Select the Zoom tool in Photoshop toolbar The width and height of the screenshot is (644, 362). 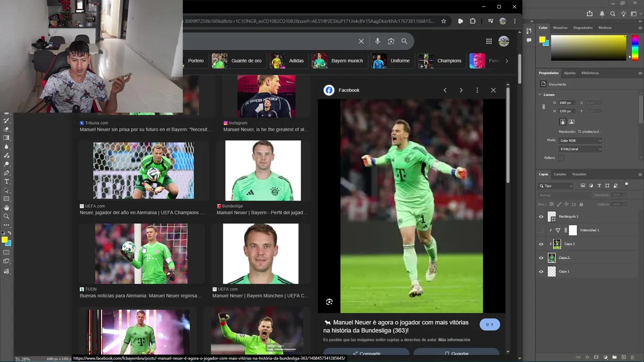point(7,216)
